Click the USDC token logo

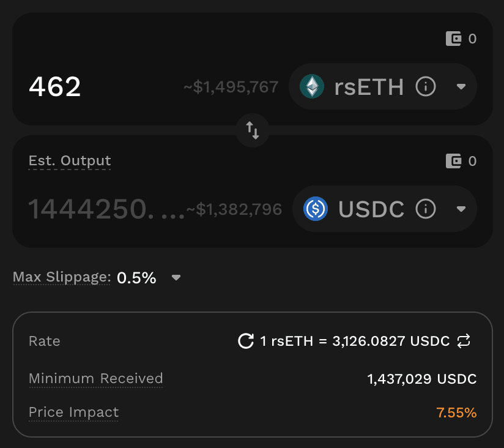pos(316,209)
